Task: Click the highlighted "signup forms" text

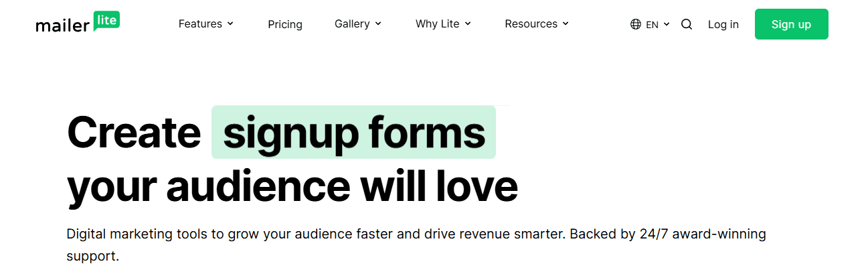Action: point(353,133)
